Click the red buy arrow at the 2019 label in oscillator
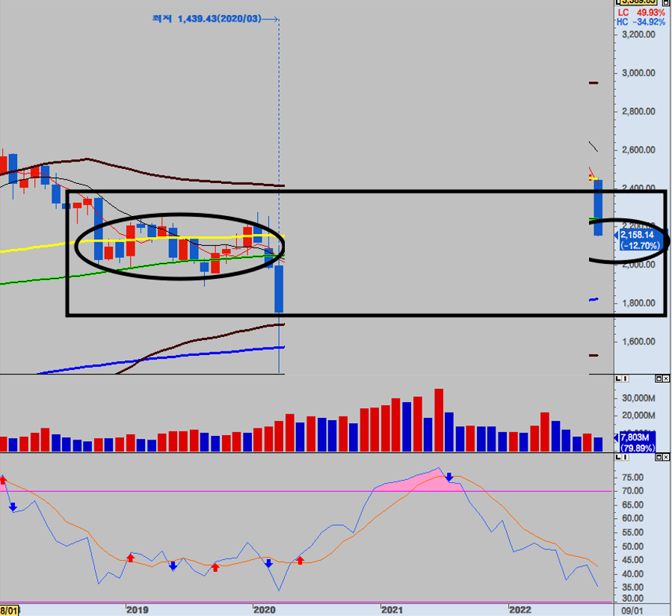This screenshot has width=672, height=616. click(x=131, y=558)
